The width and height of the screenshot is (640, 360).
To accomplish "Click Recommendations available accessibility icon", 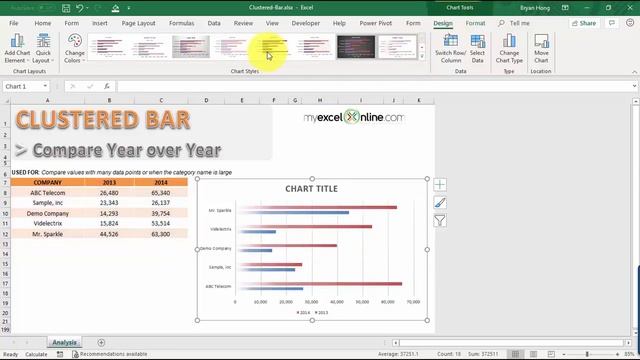I will click(75, 354).
